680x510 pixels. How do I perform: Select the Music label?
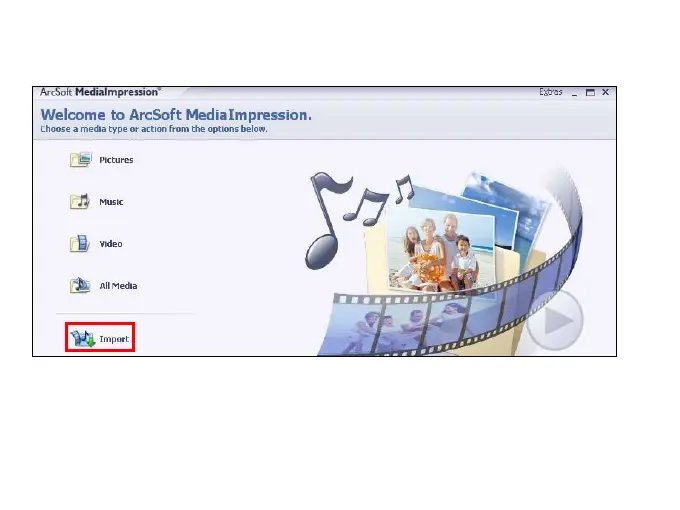click(x=111, y=202)
